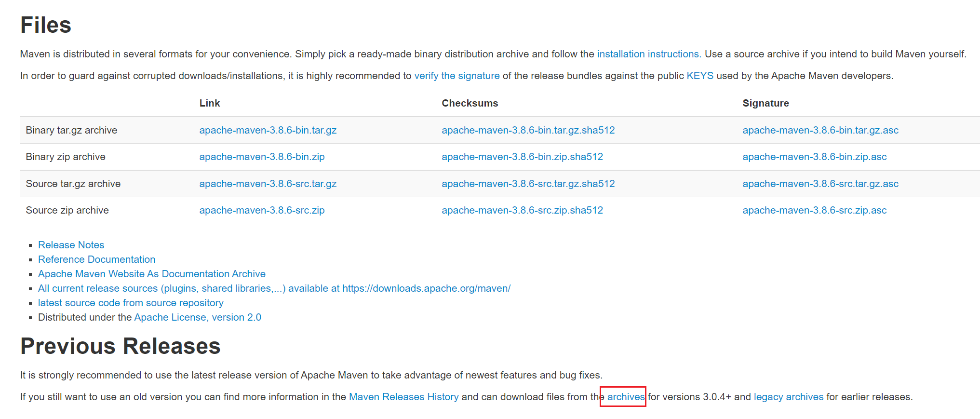Open apache-maven-3.8.6-bin.tar.gz.sha512 checksum

[528, 130]
